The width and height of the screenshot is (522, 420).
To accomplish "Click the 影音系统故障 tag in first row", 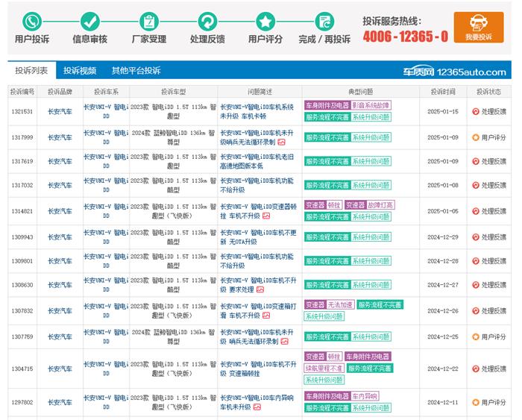I will 370,106.
